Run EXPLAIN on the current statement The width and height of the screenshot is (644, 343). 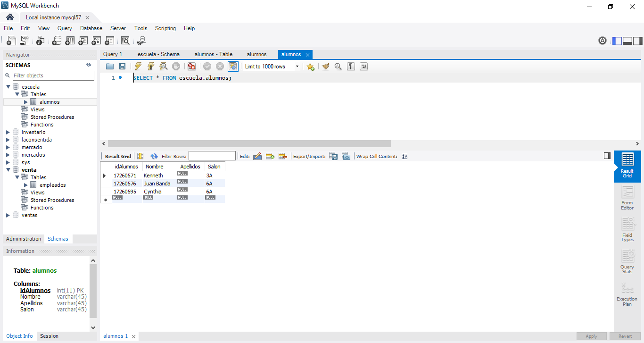click(163, 67)
